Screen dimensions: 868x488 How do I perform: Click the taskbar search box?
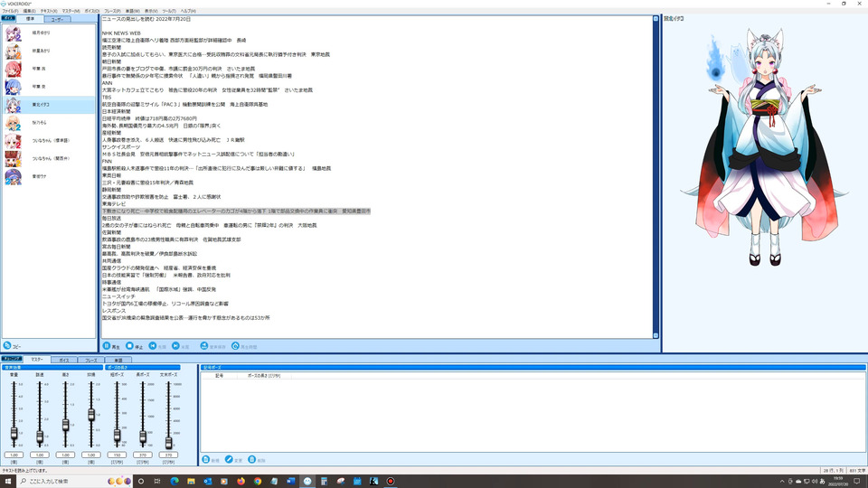(75, 481)
